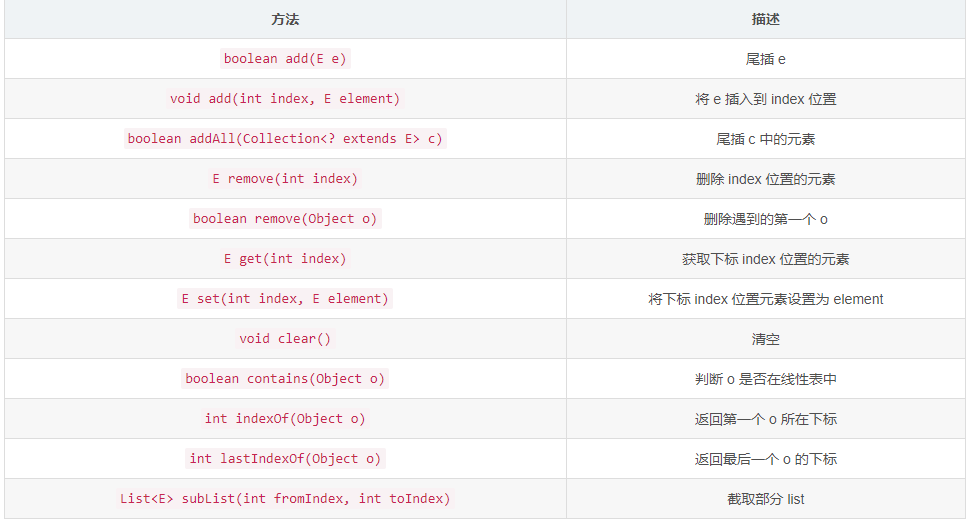The width and height of the screenshot is (975, 519).
Task: Click '判断 o 是否在线性表中' description
Action: point(765,379)
